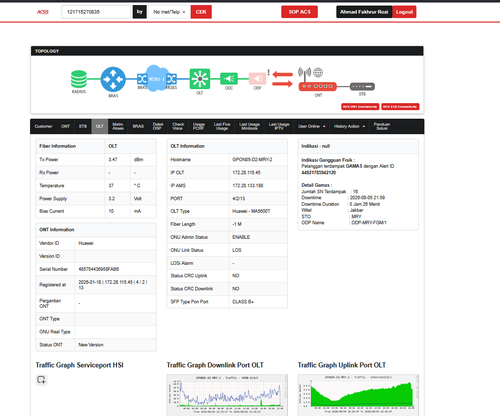This screenshot has height=416, width=500.
Task: Click the ODP Name value in Detail Gamas
Action: click(369, 223)
